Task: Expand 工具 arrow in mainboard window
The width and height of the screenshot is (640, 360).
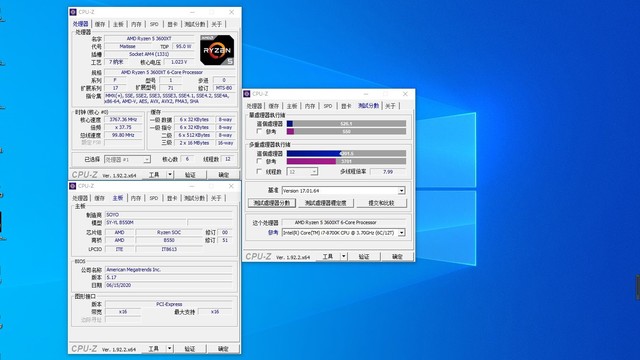Action: point(169,349)
